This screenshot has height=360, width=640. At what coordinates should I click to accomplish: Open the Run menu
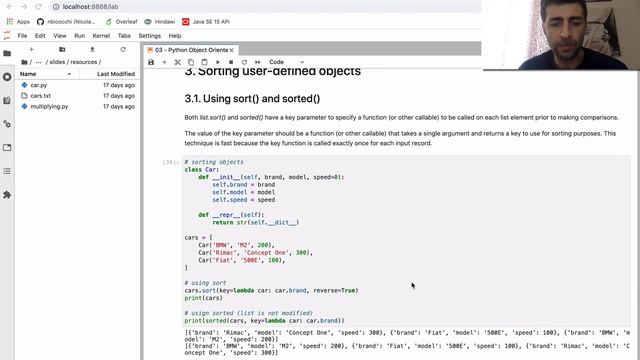80,36
